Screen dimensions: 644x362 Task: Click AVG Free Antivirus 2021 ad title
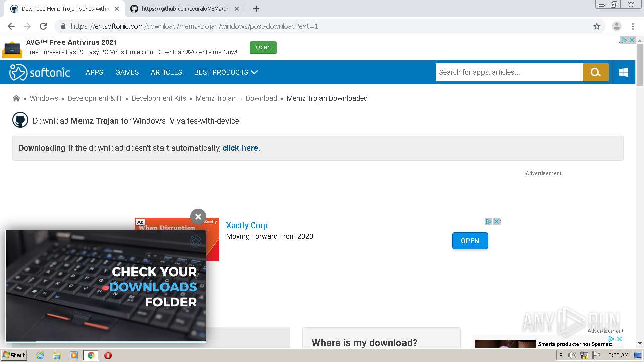pos(71,42)
